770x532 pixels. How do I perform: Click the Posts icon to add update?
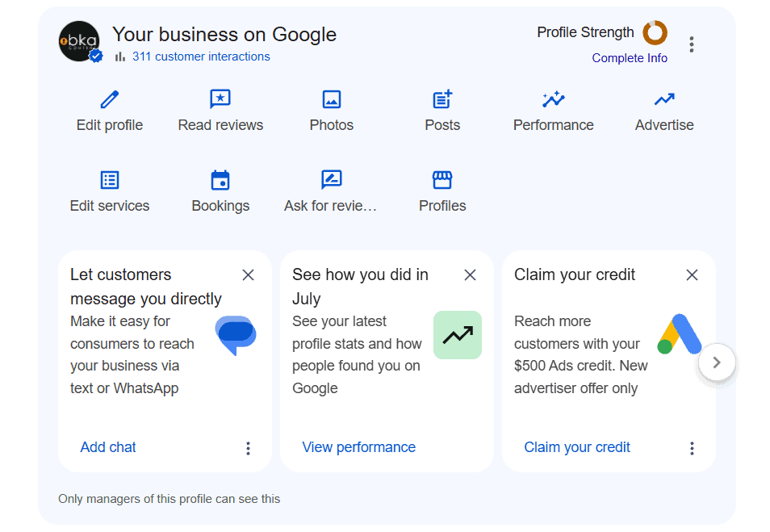[442, 98]
